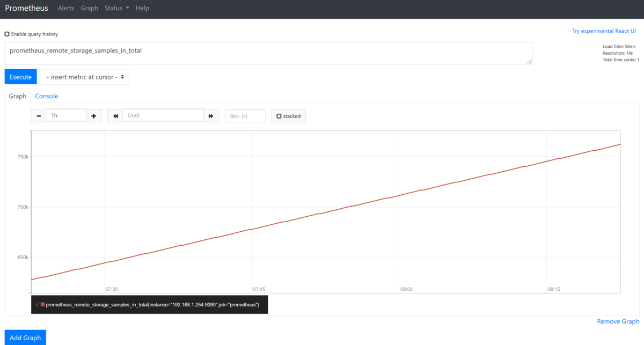Expand the Status dropdown menu

117,8
